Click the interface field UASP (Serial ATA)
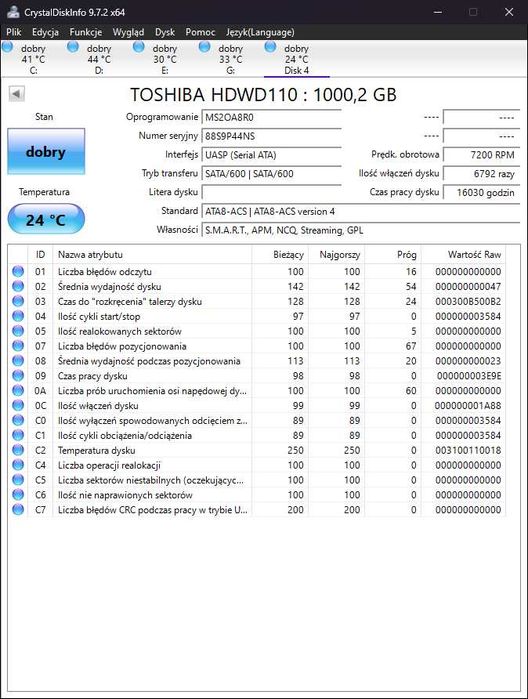Viewport: 528px width, 699px height. click(x=272, y=155)
